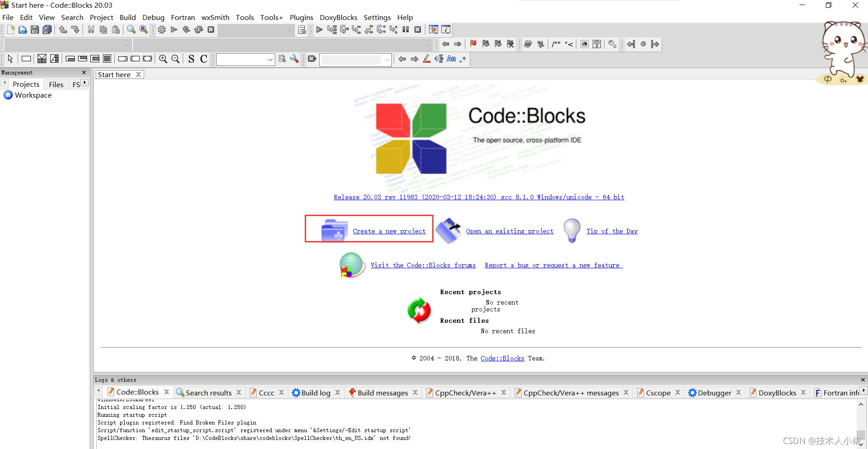The image size is (868, 449).
Task: Open the Build menu
Action: coord(128,17)
